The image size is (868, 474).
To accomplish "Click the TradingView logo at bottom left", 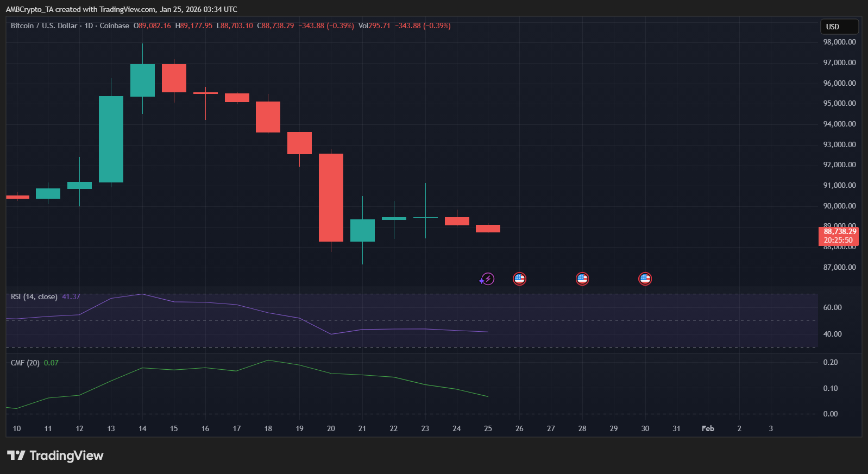I will 55,456.
